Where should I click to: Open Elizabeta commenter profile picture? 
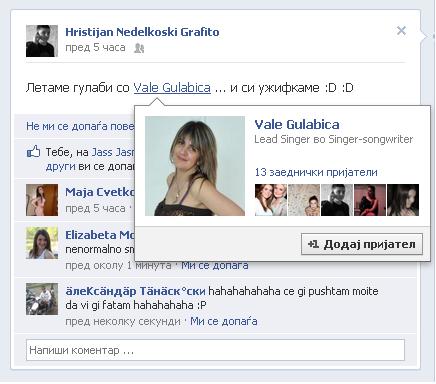pos(42,243)
